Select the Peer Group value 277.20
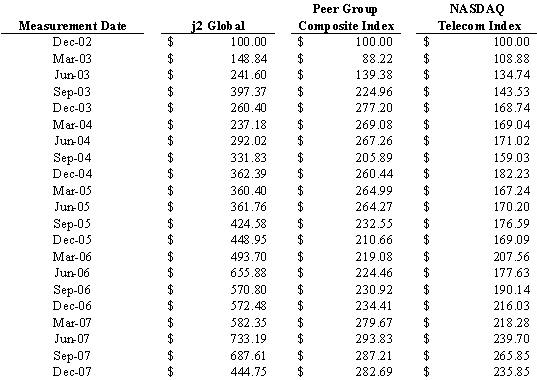The width and height of the screenshot is (537, 380). pos(374,108)
